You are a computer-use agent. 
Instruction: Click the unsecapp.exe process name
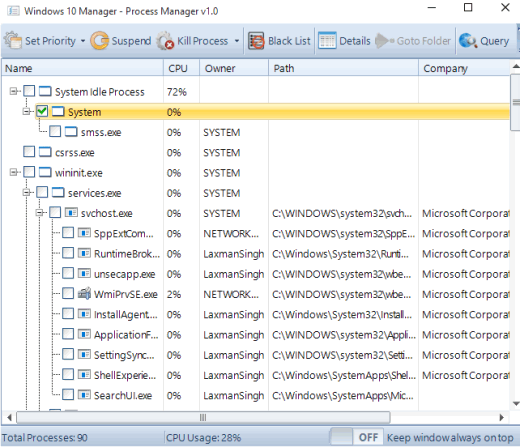point(124,274)
